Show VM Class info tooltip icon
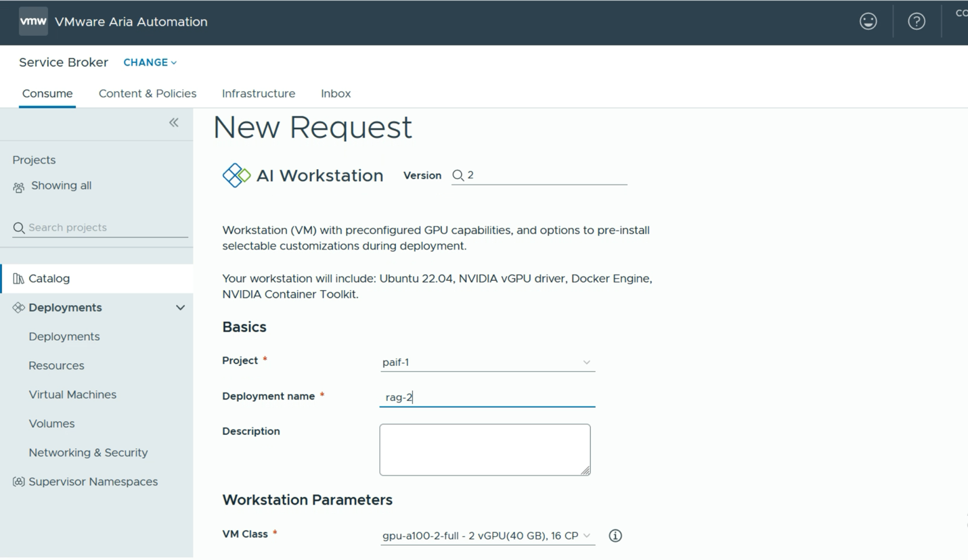 click(x=615, y=536)
